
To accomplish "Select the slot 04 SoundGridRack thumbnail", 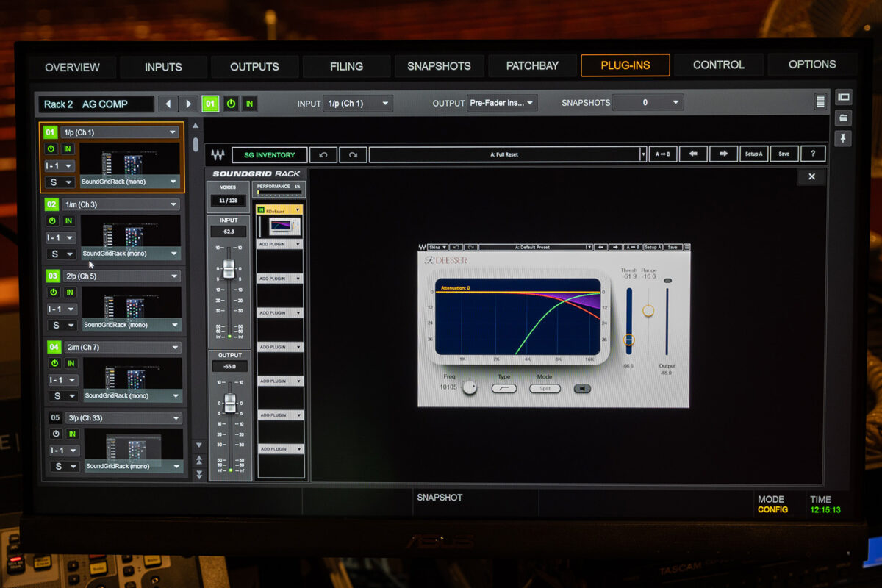I will [x=132, y=379].
